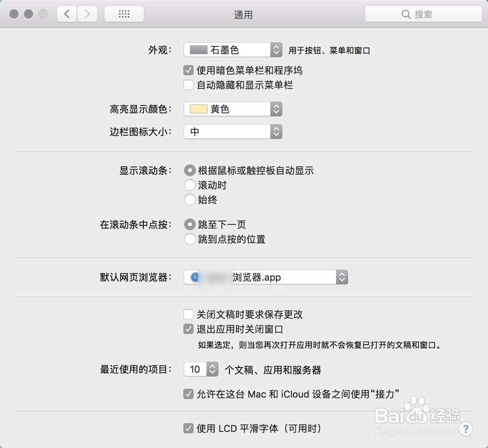This screenshot has width=488, height=448.
Task: Disable 允许在这台 Mac 和 iCloud 设备之间使用接力
Action: click(188, 393)
